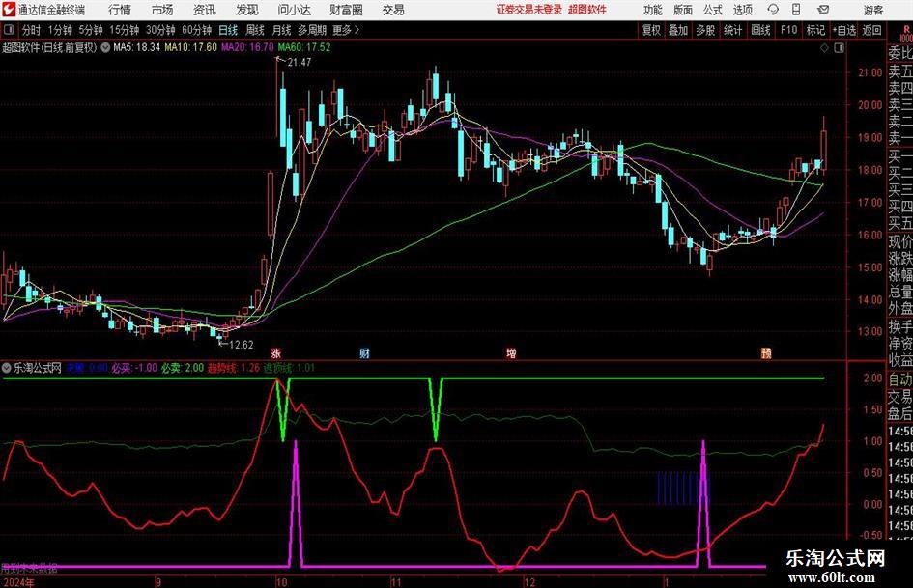Screen dimensions: 913x588
Task: Click the 财 event marker below chart
Action: pyautogui.click(x=364, y=352)
